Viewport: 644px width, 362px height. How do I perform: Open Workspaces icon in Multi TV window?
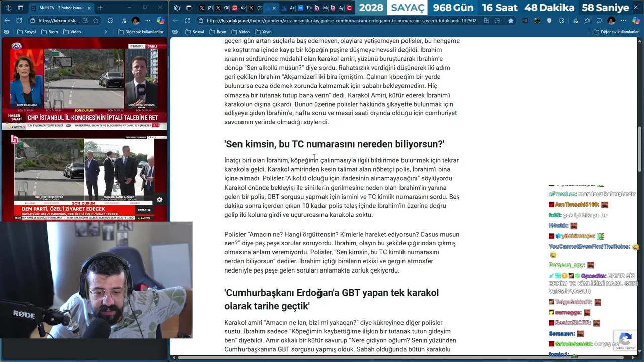click(8, 8)
